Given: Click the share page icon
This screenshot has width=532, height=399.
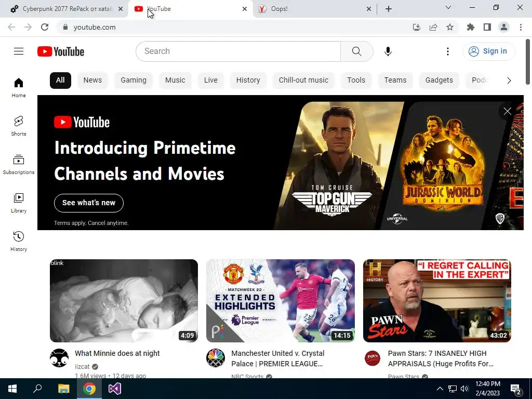Looking at the screenshot, I should point(433,27).
